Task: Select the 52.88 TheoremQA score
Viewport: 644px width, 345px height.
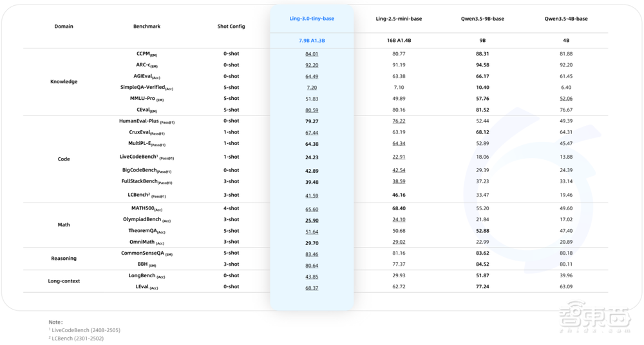Action: (x=482, y=231)
